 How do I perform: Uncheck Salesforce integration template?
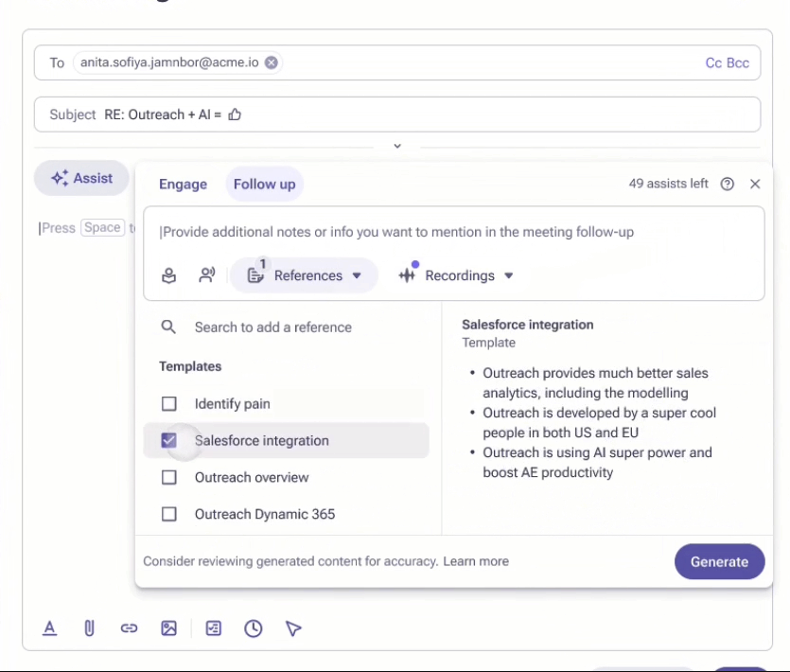click(168, 441)
